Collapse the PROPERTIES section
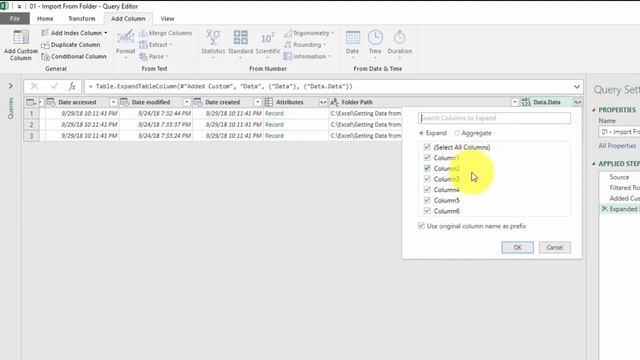Screen dimensions: 640x360 pyautogui.click(x=594, y=110)
